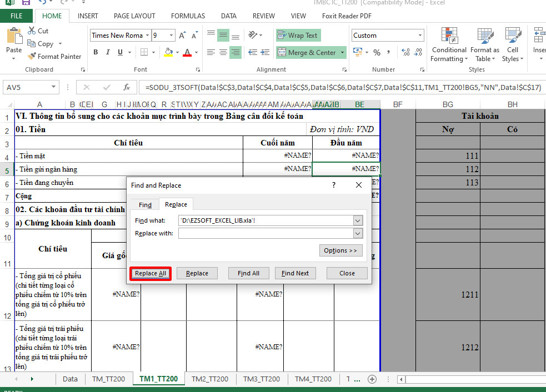Viewport: 546px width, 392px height.
Task: Increase the cell indent
Action: [265, 52]
